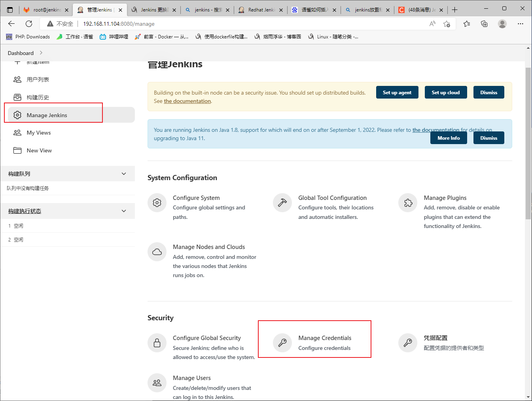Viewport: 532px width, 401px height.
Task: Click the Manage Users people icon
Action: pyautogui.click(x=157, y=383)
